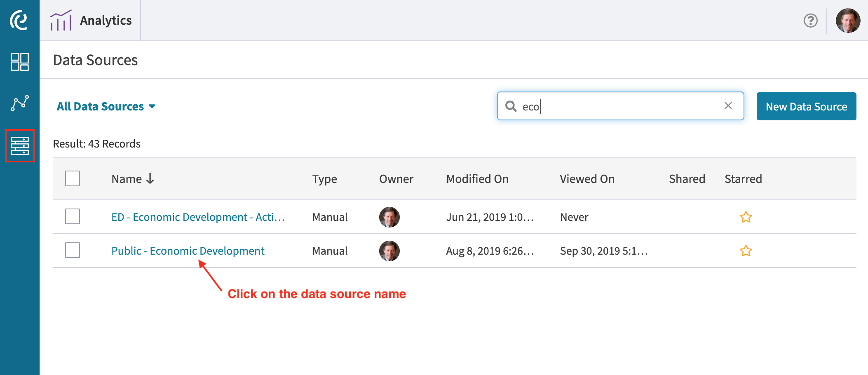Screen dimensions: 868x375
Task: Check the ED - Economic Development row checkbox
Action: [x=72, y=217]
